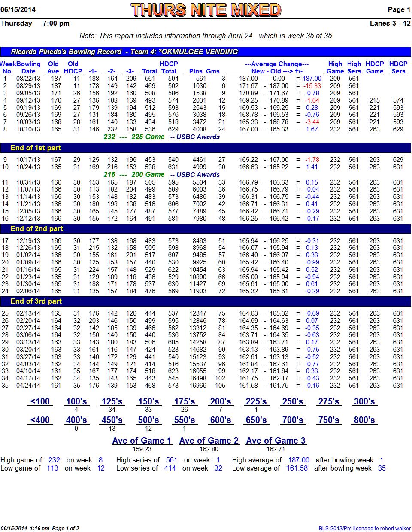Click the <100 game distribution heading
Image resolution: width=412 pixels, height=532 pixels.
[40, 402]
